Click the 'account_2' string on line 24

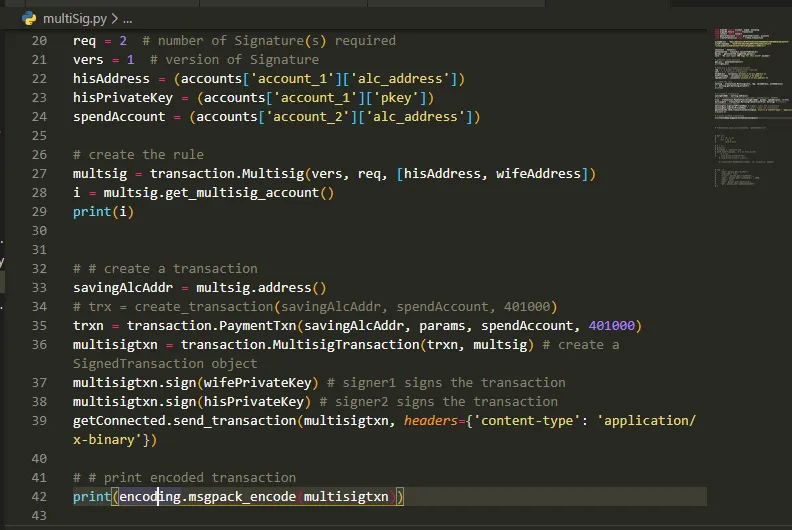tap(308, 117)
